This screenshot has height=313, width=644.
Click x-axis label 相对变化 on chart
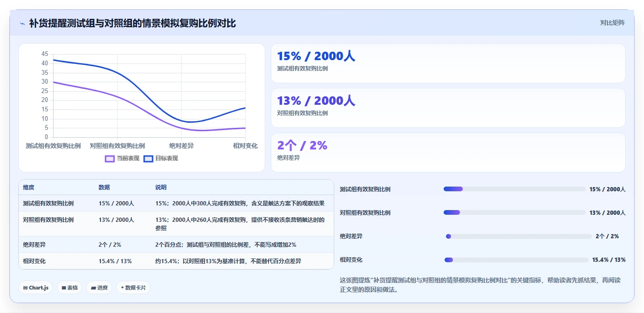pyautogui.click(x=245, y=146)
